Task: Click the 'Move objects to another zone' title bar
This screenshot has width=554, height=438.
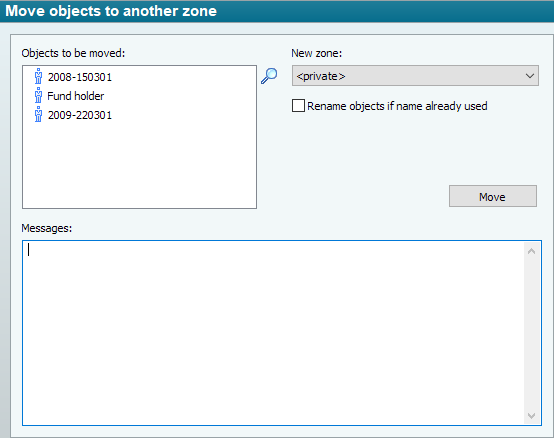Action: coord(277,11)
